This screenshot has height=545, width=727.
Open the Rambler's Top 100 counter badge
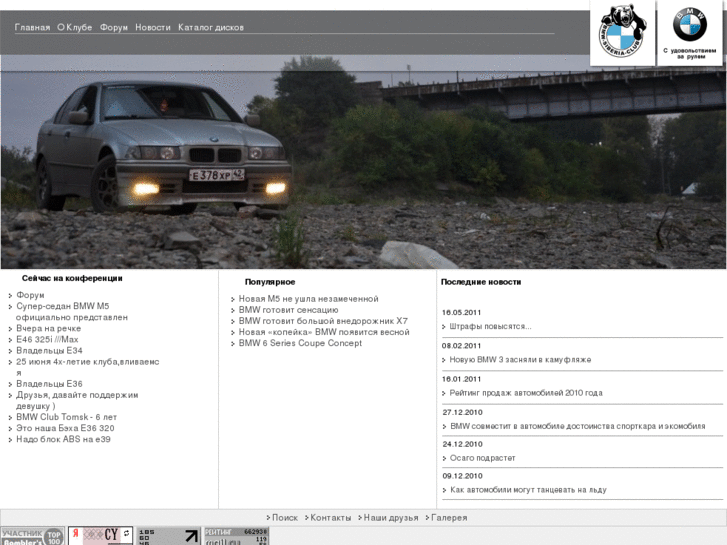(32, 536)
